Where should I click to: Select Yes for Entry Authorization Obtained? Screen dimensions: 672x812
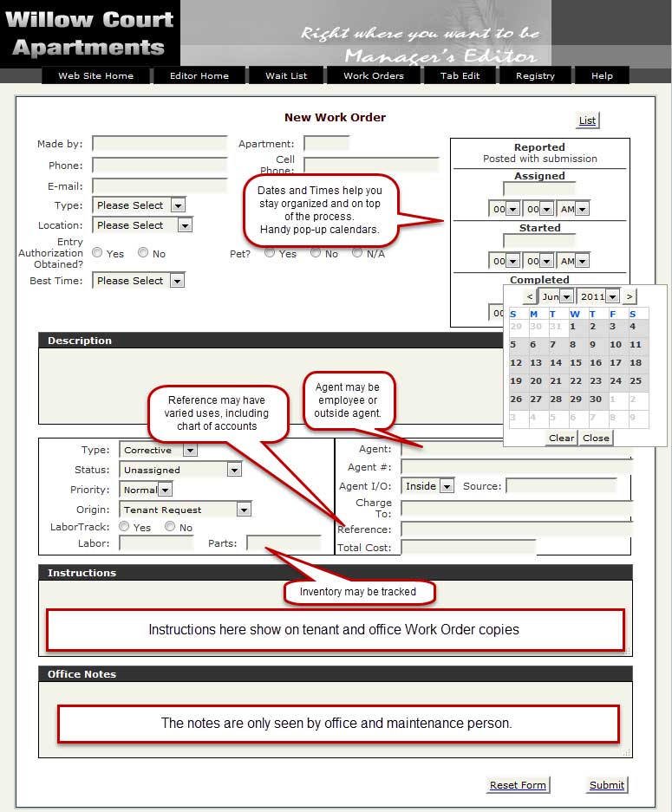pyautogui.click(x=97, y=252)
